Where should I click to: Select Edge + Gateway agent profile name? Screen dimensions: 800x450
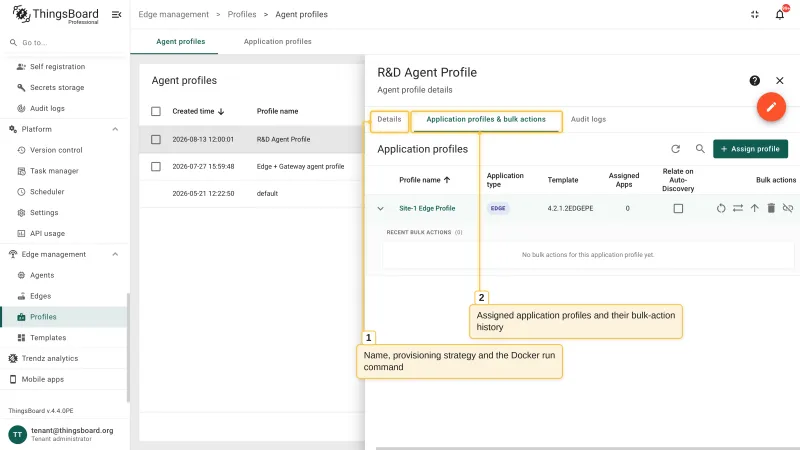click(x=301, y=166)
